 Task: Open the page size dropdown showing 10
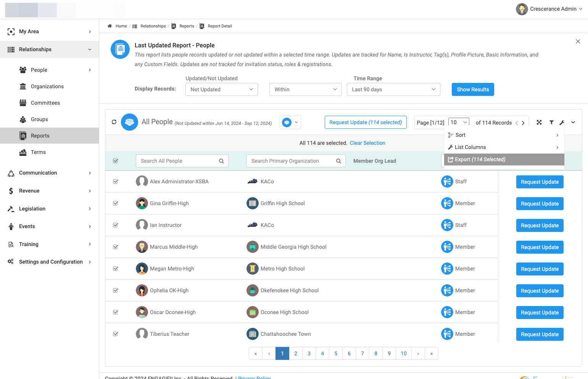click(459, 122)
